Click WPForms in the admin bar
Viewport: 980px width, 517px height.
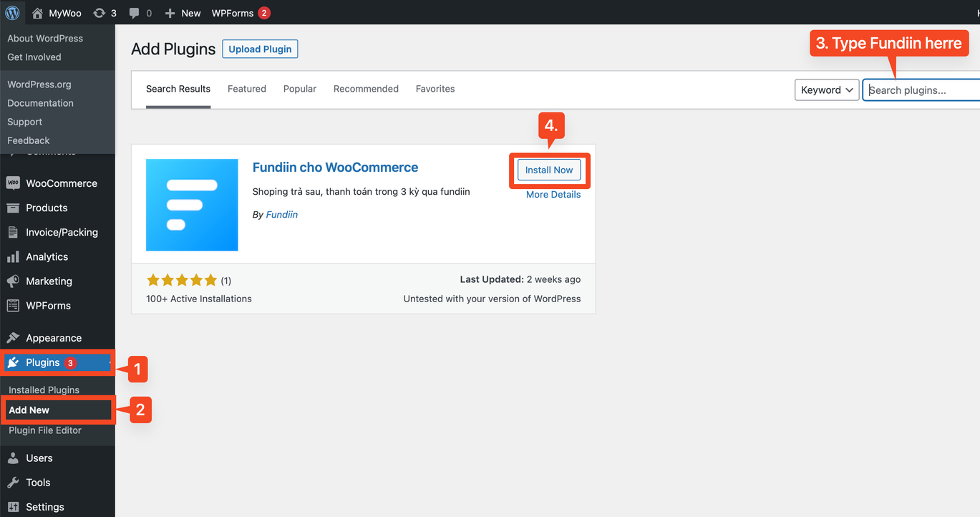(x=233, y=13)
